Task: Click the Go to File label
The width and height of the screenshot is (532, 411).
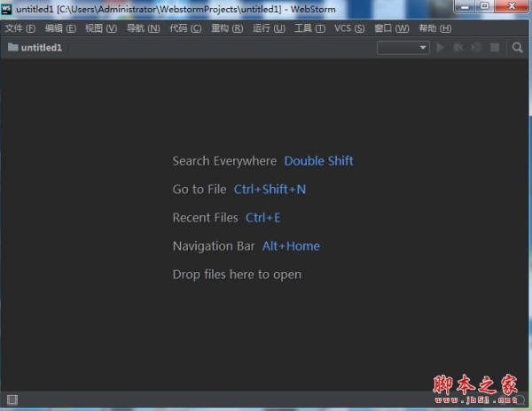Action: [199, 190]
